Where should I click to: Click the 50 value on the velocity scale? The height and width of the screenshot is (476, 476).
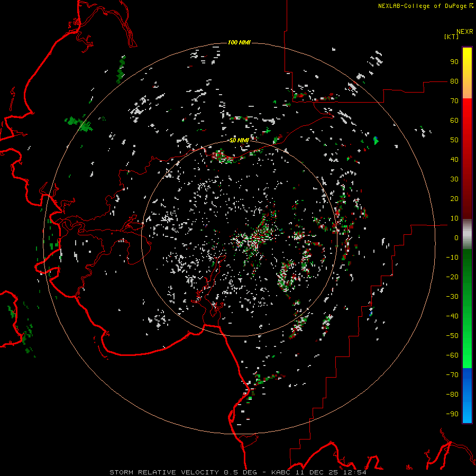tap(454, 140)
